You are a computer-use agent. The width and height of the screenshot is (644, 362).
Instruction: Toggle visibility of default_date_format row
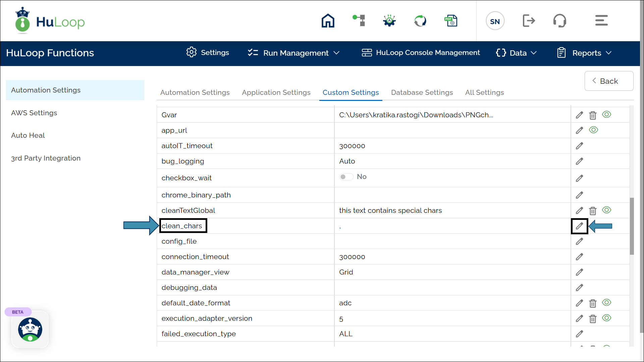tap(606, 303)
